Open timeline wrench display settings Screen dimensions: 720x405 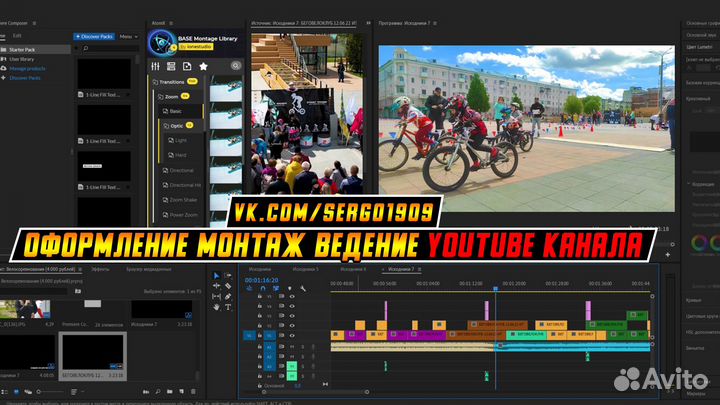[303, 288]
